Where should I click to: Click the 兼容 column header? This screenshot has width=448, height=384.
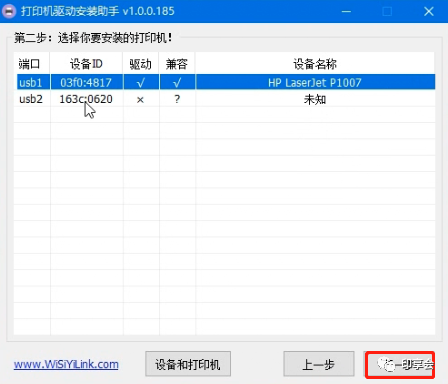(177, 63)
